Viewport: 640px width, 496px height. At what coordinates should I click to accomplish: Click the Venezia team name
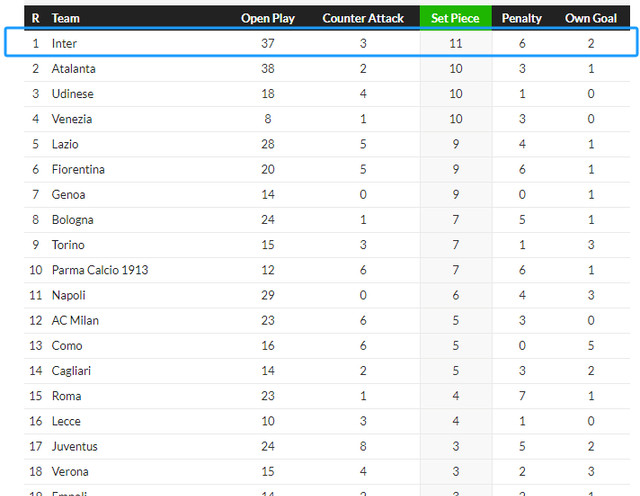(x=72, y=119)
